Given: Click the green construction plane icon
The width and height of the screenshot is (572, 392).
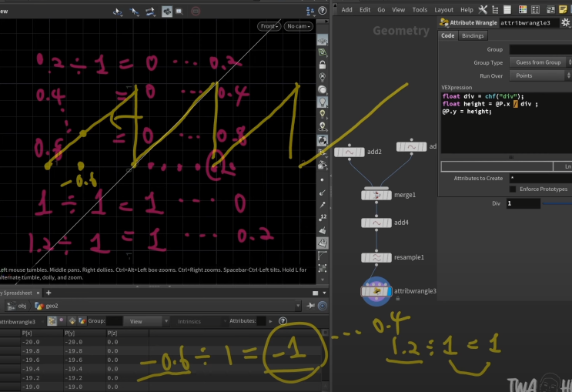Looking at the screenshot, I should [322, 52].
